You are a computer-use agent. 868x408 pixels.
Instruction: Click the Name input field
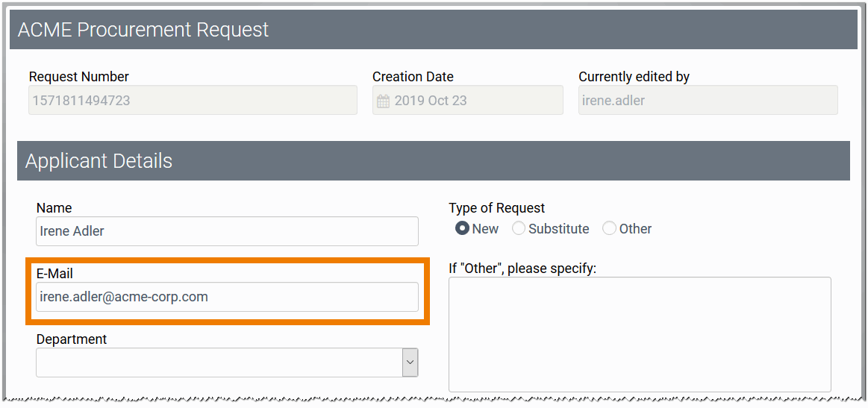[227, 231]
